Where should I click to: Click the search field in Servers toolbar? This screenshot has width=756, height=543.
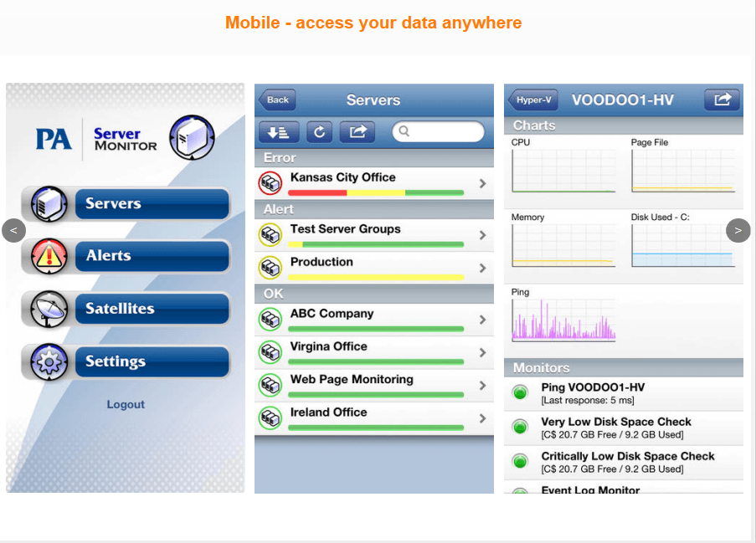click(x=438, y=131)
